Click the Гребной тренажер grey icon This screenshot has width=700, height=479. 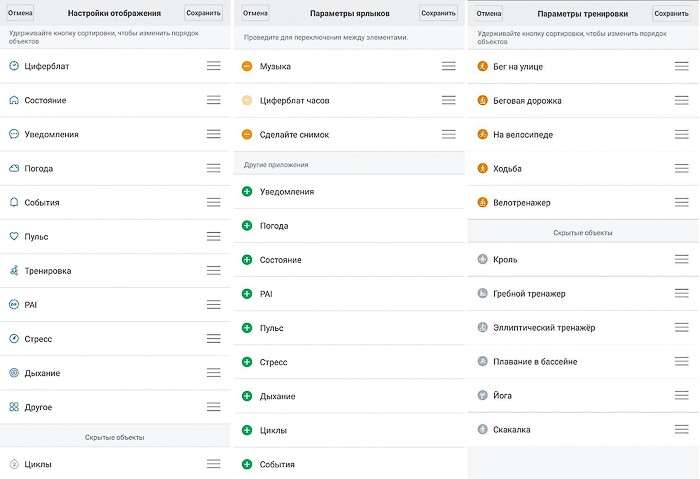[482, 294]
